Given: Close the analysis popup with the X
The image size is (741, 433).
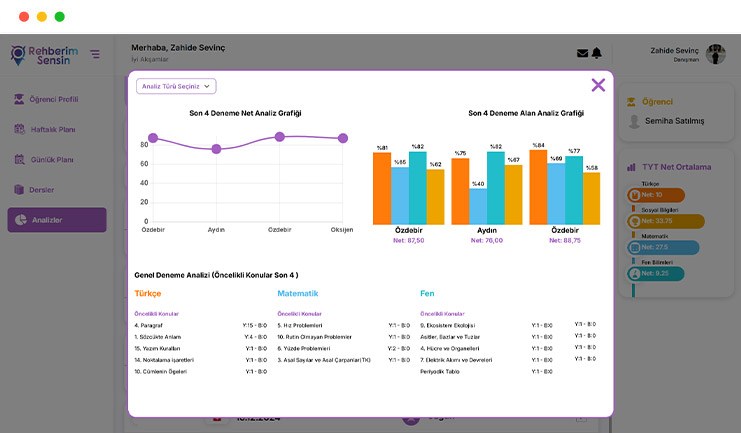Looking at the screenshot, I should [x=598, y=85].
